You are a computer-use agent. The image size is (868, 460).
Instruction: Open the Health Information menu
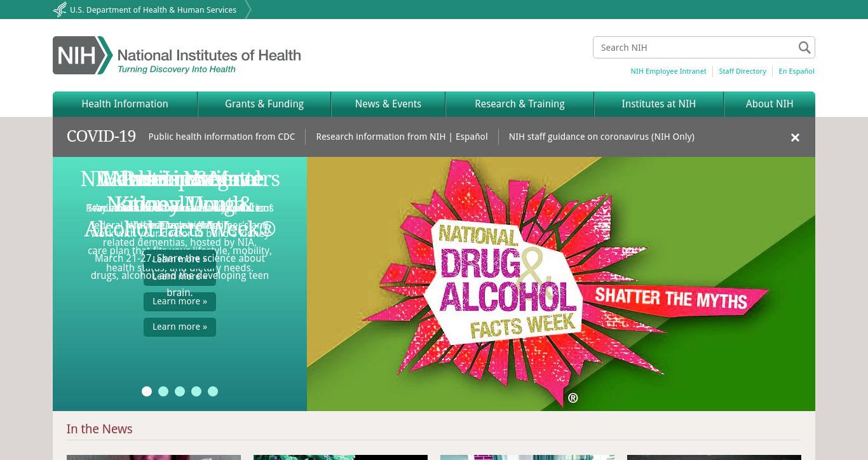[125, 104]
